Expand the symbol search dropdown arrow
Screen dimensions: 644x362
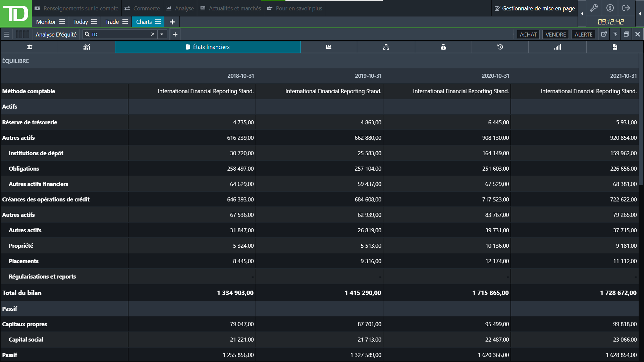[x=162, y=34]
